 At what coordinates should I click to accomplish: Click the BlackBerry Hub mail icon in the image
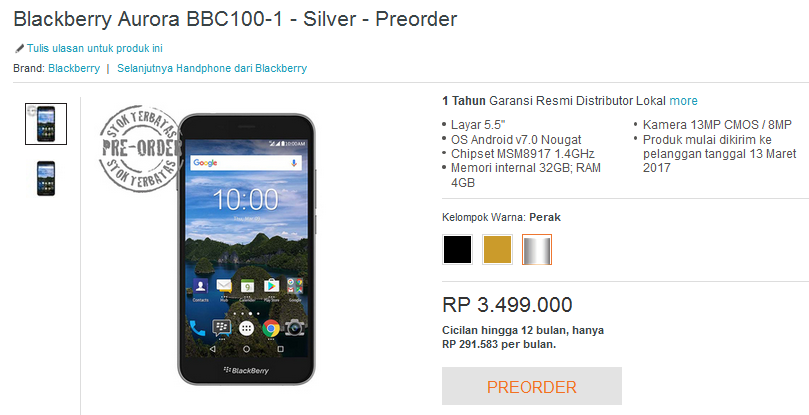click(x=224, y=286)
